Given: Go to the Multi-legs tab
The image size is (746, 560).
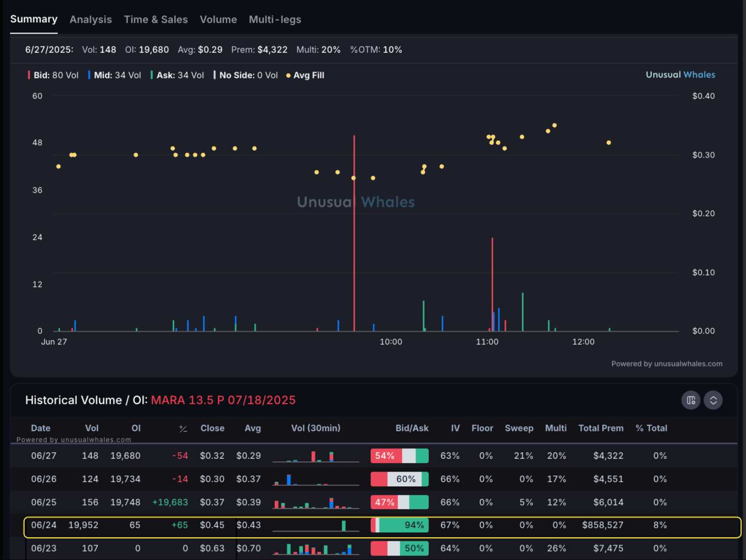Looking at the screenshot, I should [275, 19].
